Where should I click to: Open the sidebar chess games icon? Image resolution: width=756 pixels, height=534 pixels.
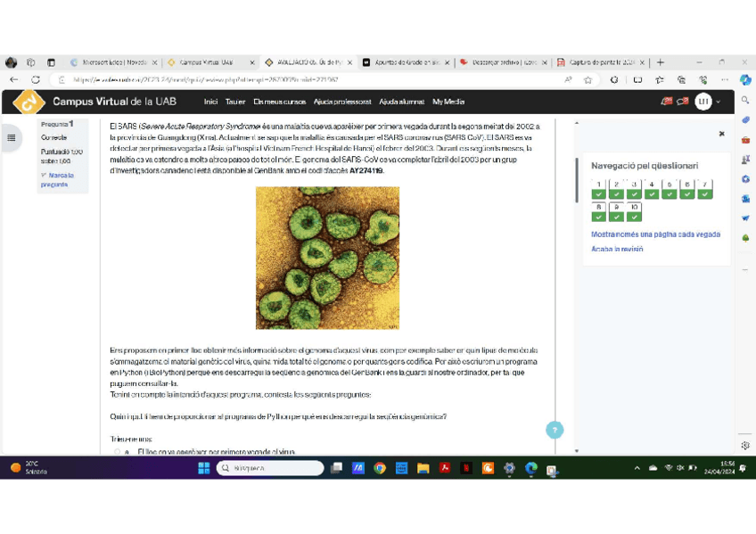pos(745,160)
